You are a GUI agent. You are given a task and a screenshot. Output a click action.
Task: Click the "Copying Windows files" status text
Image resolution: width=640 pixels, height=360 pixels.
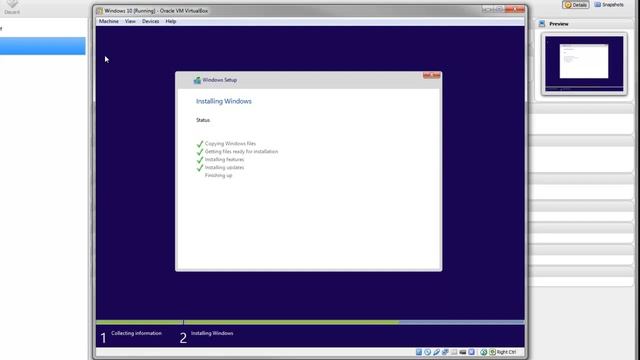pos(230,144)
